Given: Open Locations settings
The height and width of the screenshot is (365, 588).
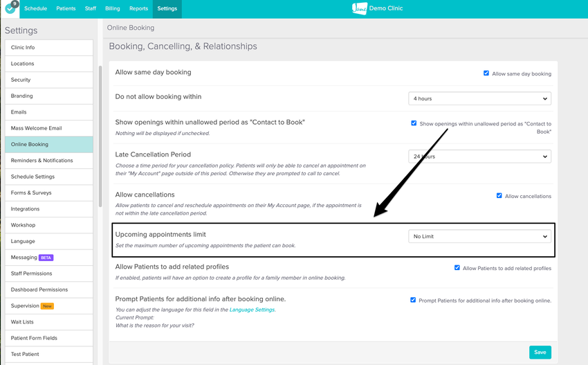Looking at the screenshot, I should click(x=49, y=64).
